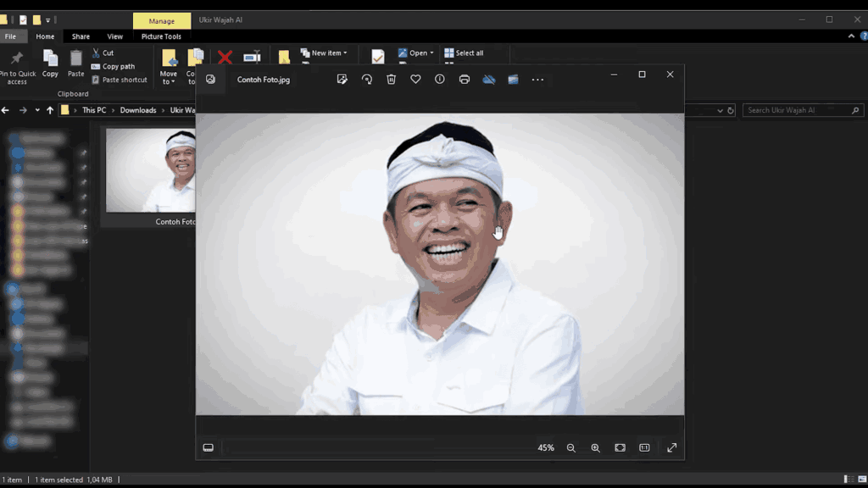This screenshot has height=488, width=868.
Task: Click the Paste icon in Explorer ribbon
Action: click(x=75, y=63)
